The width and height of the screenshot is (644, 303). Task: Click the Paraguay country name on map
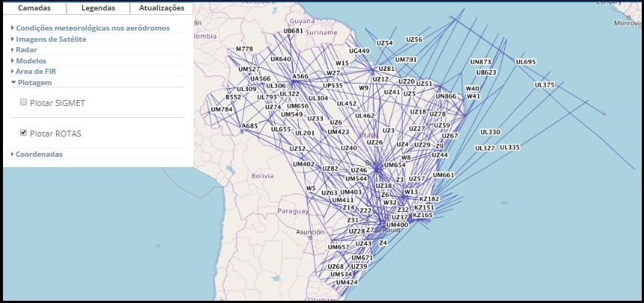pyautogui.click(x=293, y=211)
